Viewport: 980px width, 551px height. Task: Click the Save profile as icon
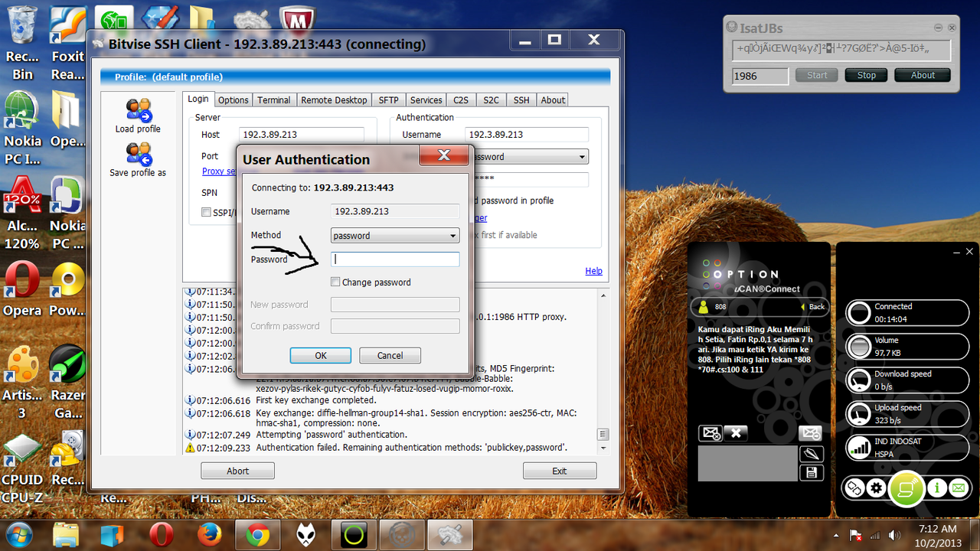coord(139,154)
